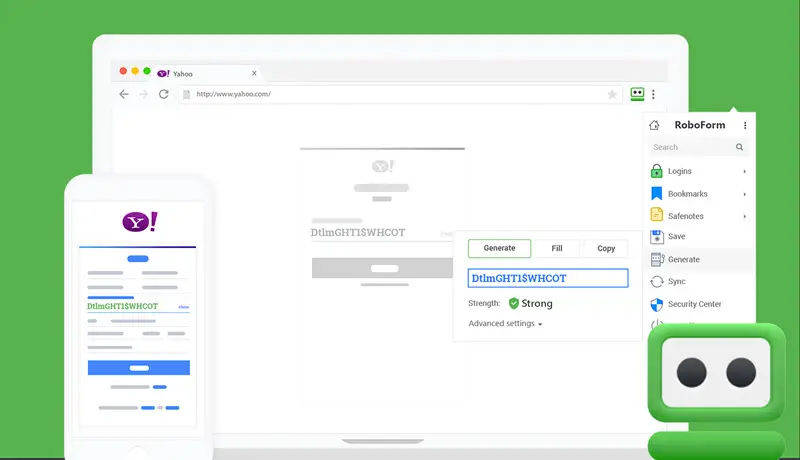Open the browser three-dot menu

coord(653,94)
